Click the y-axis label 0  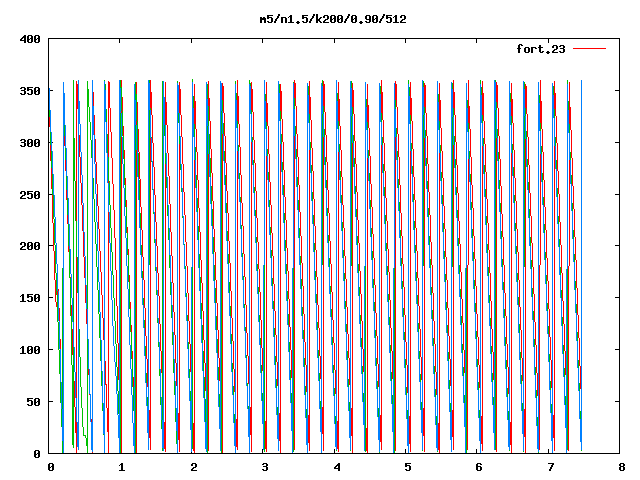pyautogui.click(x=37, y=453)
